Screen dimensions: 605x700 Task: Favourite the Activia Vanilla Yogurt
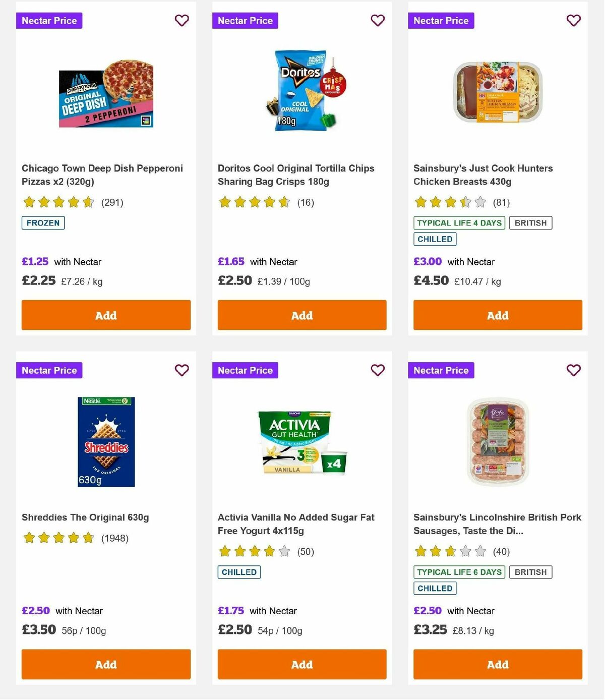(x=378, y=370)
